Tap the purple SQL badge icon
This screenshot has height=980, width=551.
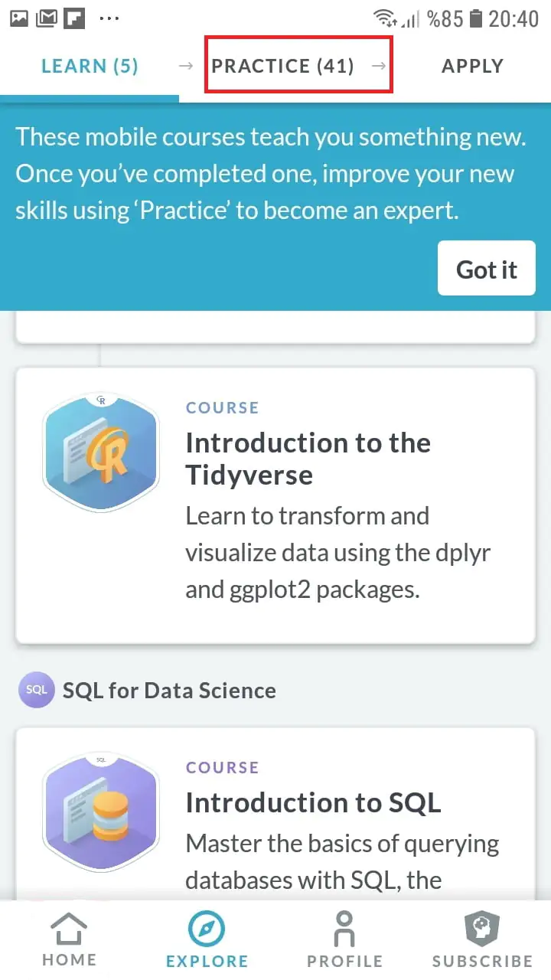pyautogui.click(x=36, y=690)
